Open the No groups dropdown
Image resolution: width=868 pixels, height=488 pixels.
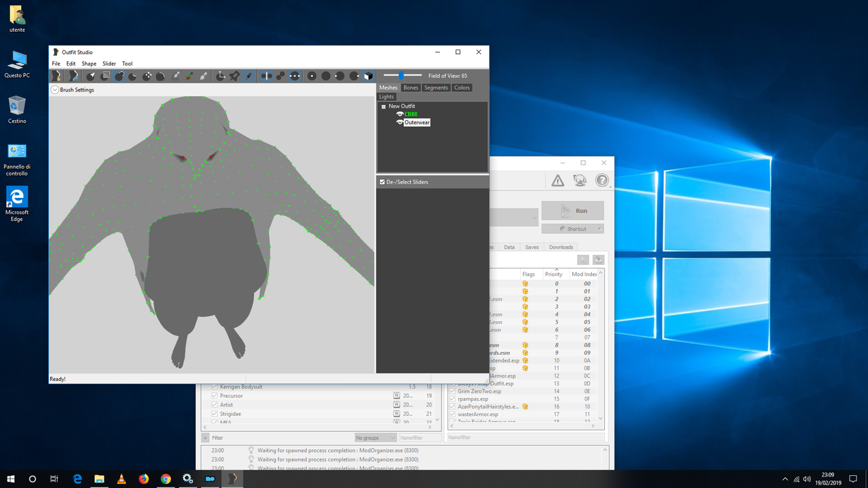[376, 438]
